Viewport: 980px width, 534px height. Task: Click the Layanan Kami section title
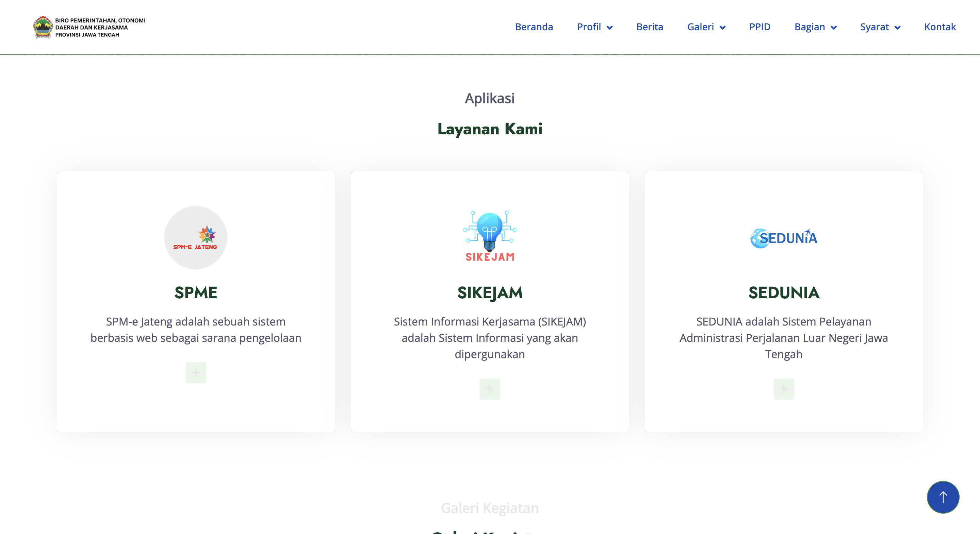[490, 129]
